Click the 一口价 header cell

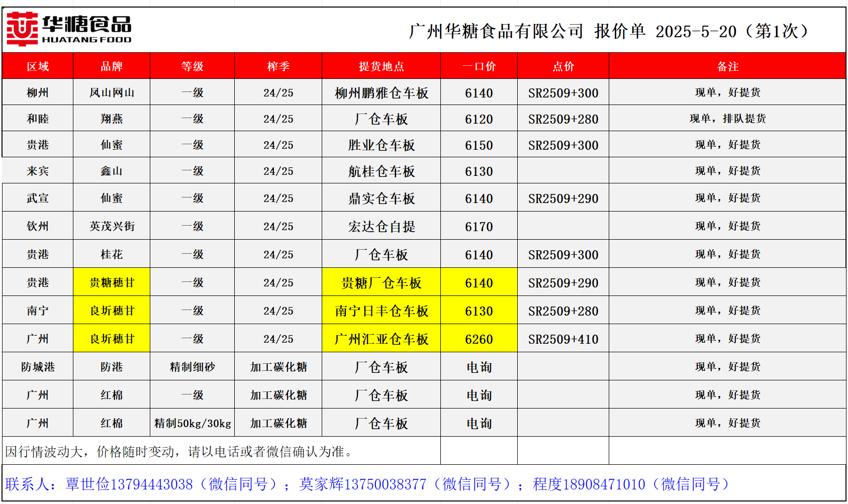point(479,66)
